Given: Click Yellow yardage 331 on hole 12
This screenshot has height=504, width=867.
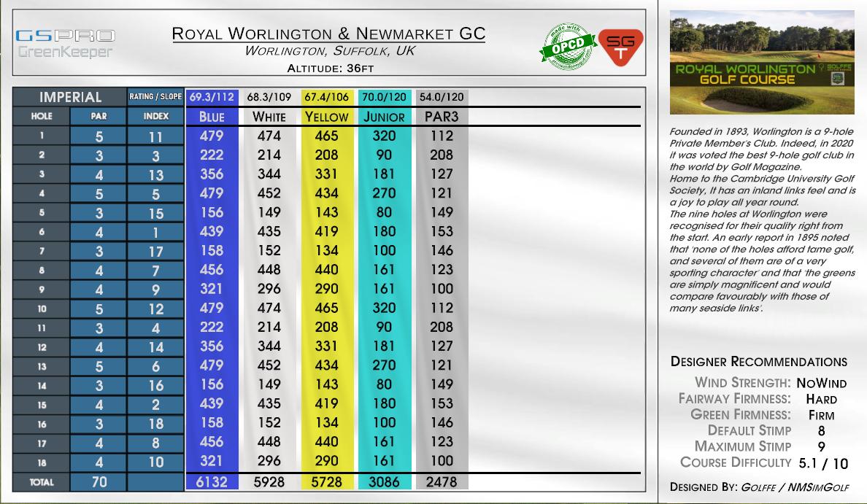Looking at the screenshot, I should [326, 346].
